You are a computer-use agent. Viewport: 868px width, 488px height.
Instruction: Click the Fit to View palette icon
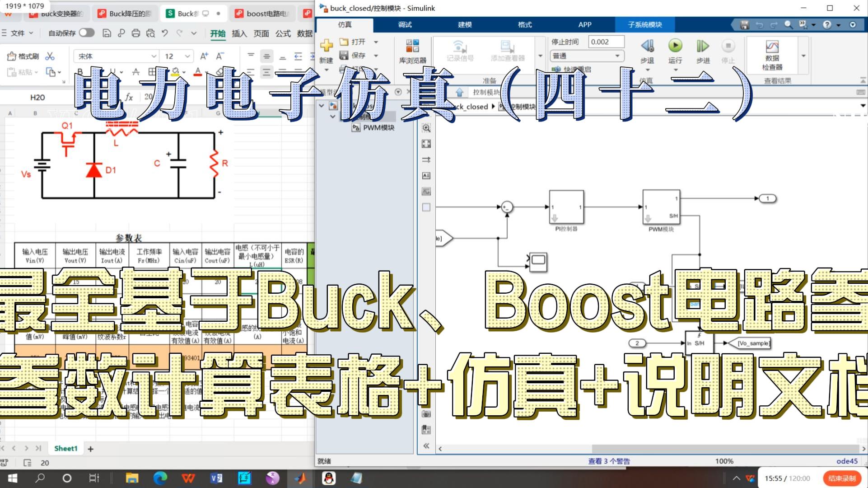click(426, 144)
